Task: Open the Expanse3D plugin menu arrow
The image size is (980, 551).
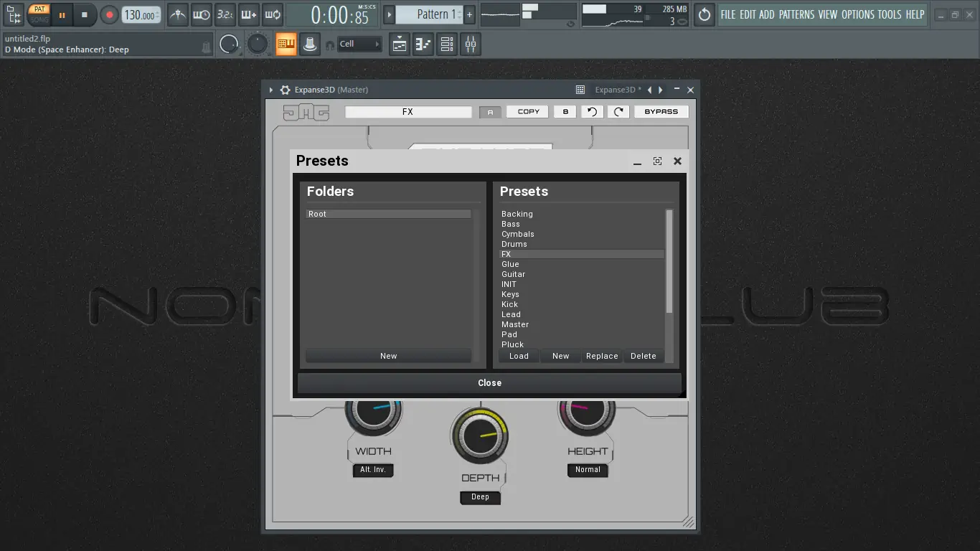Action: [271, 90]
